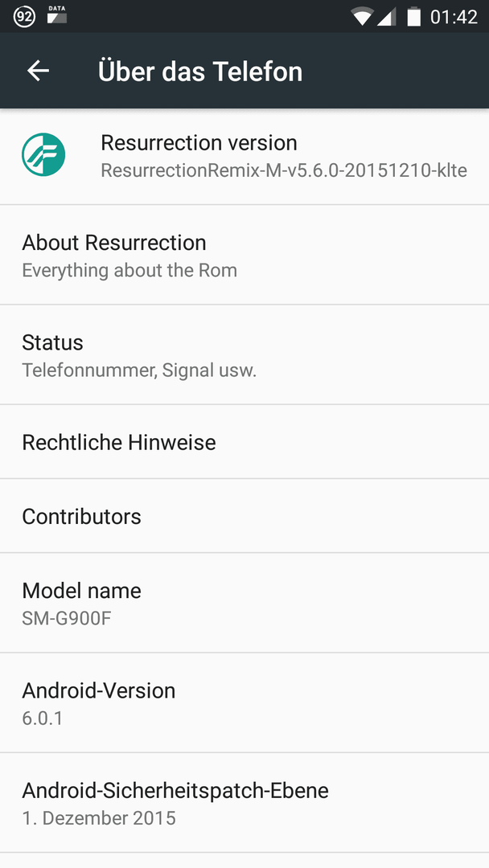Tap Android-Sicherheitspatch-Ebene entry
The width and height of the screenshot is (489, 868).
tap(244, 803)
